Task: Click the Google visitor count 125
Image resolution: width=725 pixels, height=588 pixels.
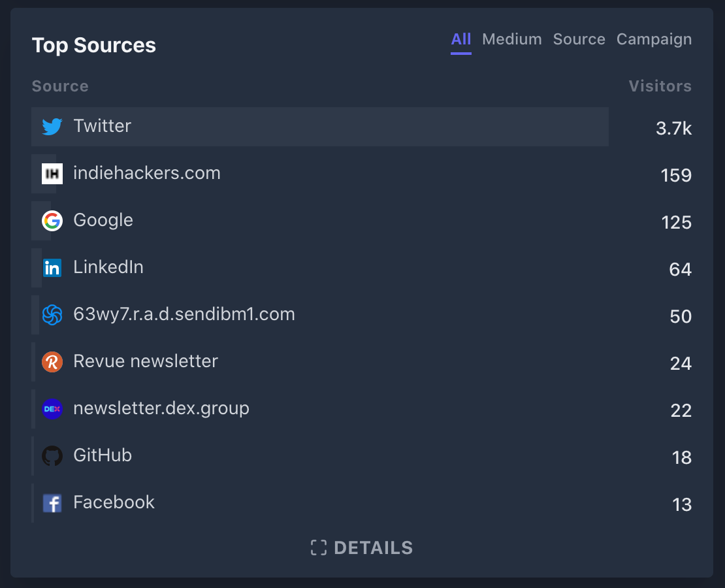Action: (677, 223)
